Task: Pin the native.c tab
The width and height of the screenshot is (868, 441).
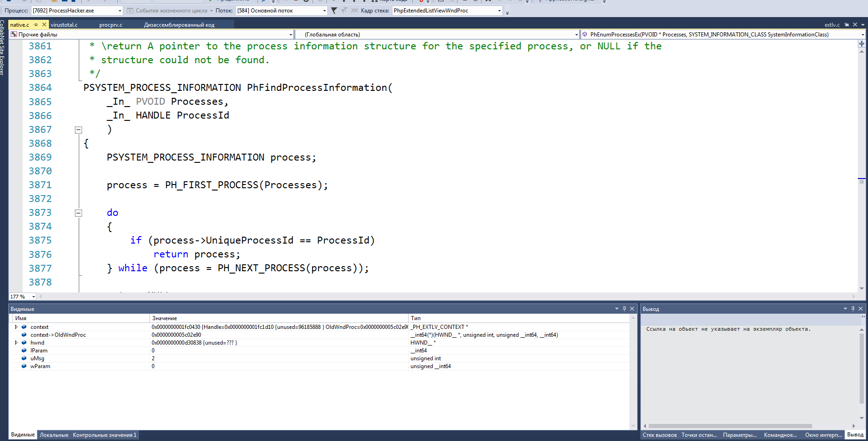Action: (x=36, y=25)
